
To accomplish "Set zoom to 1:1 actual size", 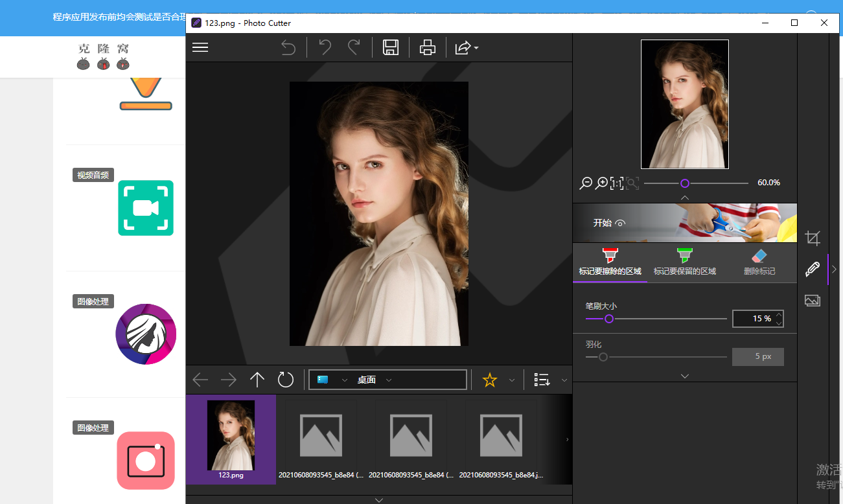I will [617, 183].
